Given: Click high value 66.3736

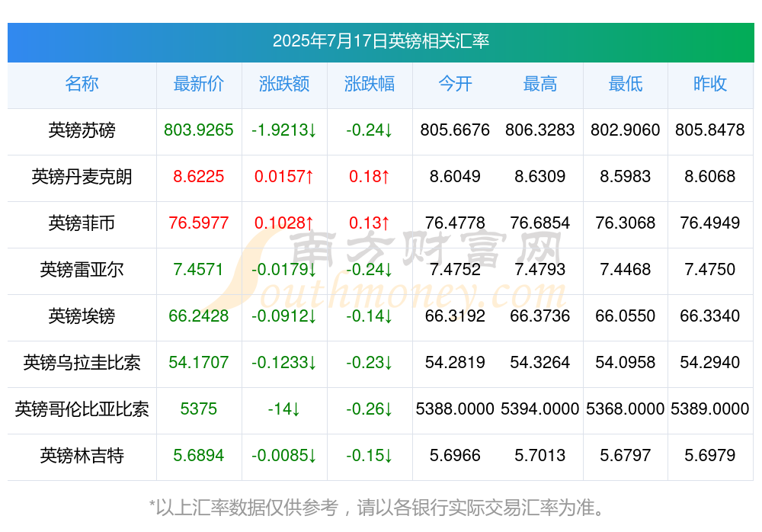Looking at the screenshot, I should click(540, 316).
